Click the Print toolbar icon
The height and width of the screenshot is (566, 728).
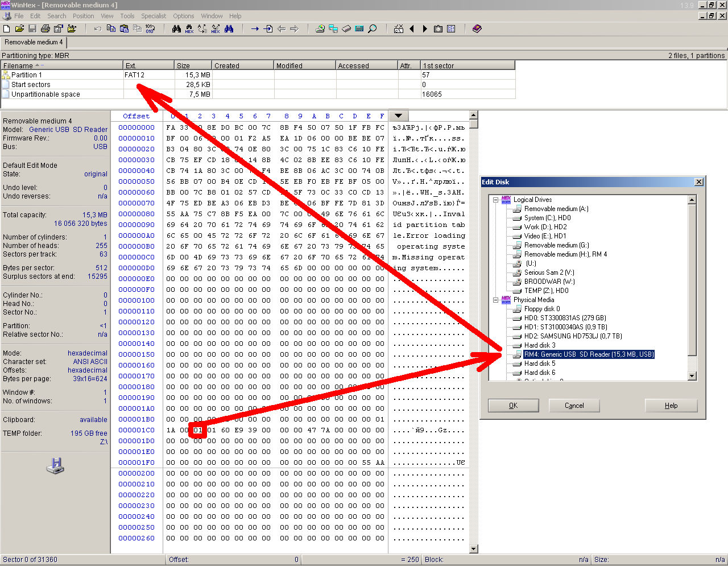45,28
